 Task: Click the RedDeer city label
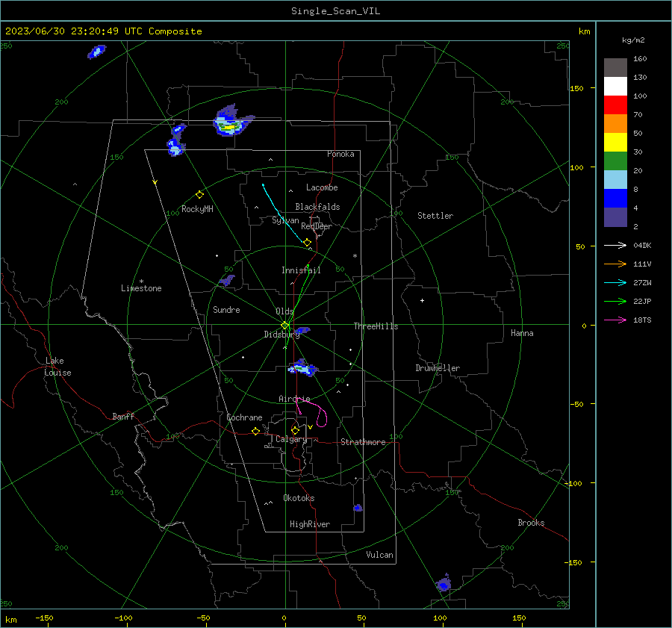(317, 226)
